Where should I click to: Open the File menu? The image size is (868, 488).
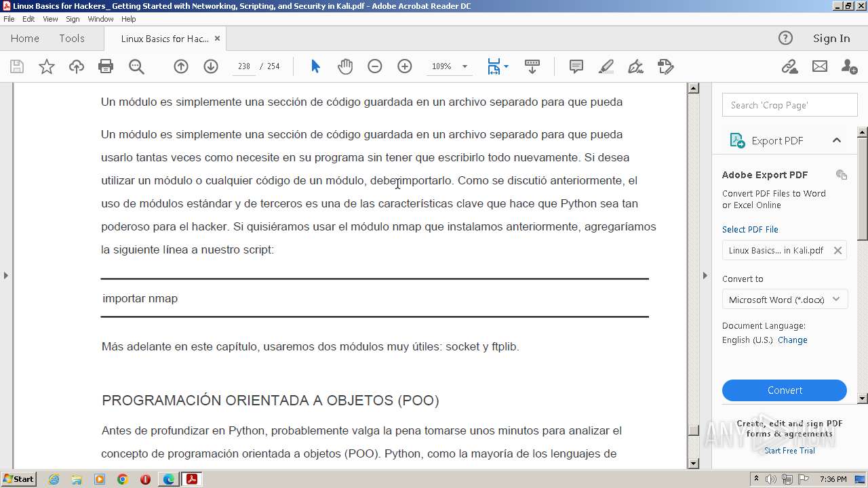pos(9,19)
